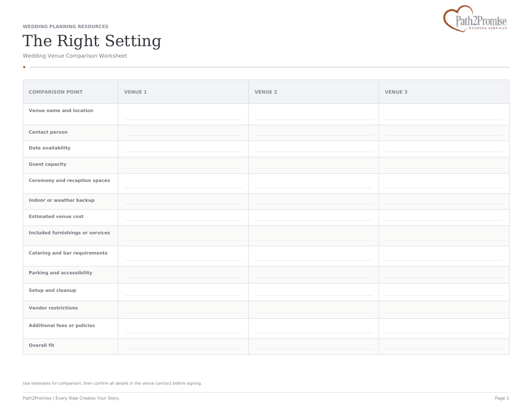Click Venue 2 field for vendor restrictions

click(313, 310)
